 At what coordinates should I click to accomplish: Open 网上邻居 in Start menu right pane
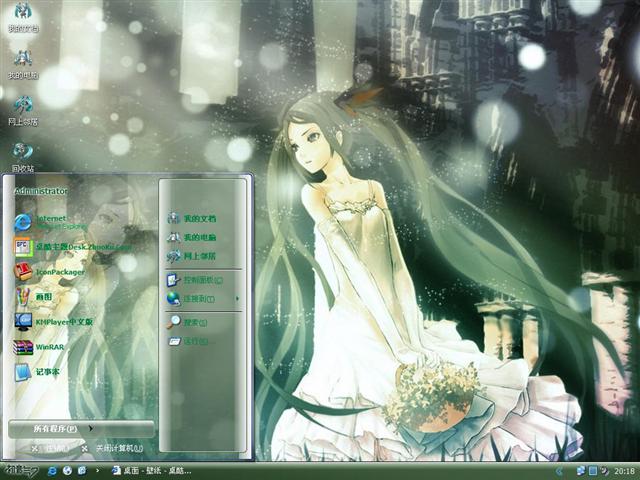pyautogui.click(x=192, y=256)
